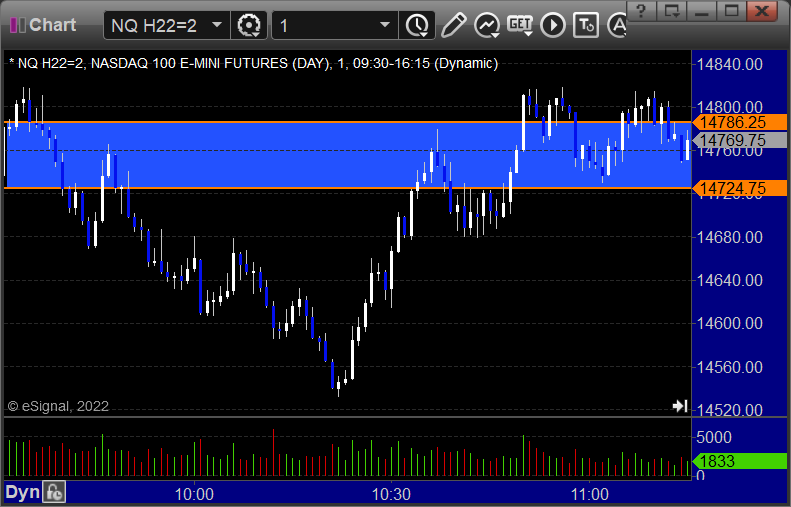The image size is (791, 507).
Task: Click the Chart window link icon
Action: tap(18, 25)
